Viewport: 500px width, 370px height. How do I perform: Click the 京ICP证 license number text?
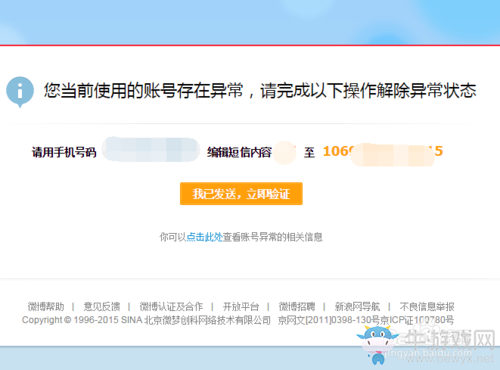click(417, 320)
